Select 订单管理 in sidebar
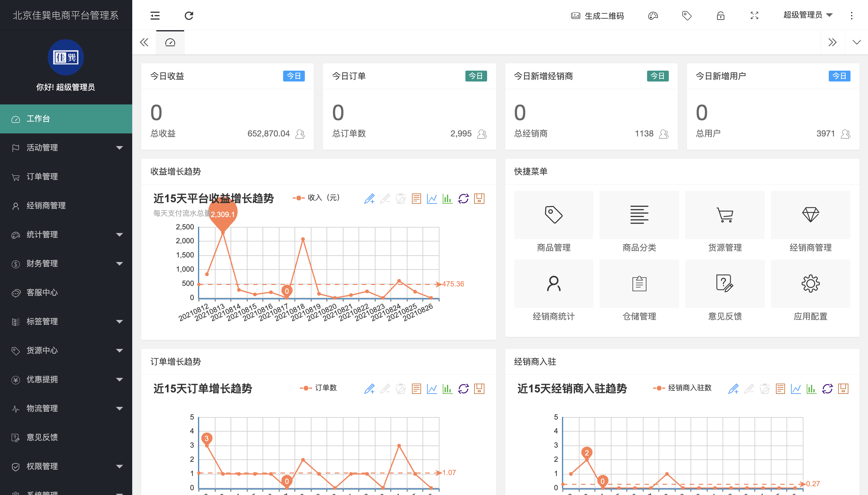The height and width of the screenshot is (495, 868). coord(42,177)
